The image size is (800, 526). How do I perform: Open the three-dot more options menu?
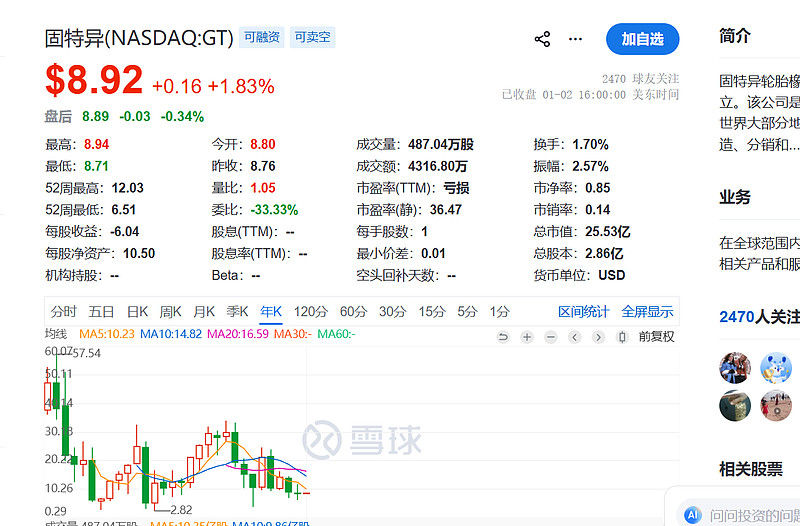tap(575, 39)
